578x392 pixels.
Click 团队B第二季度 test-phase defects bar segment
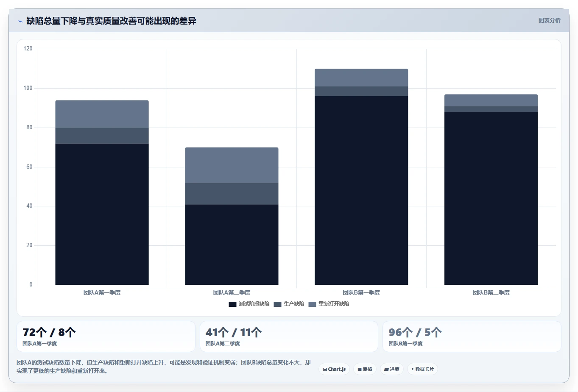click(491, 198)
